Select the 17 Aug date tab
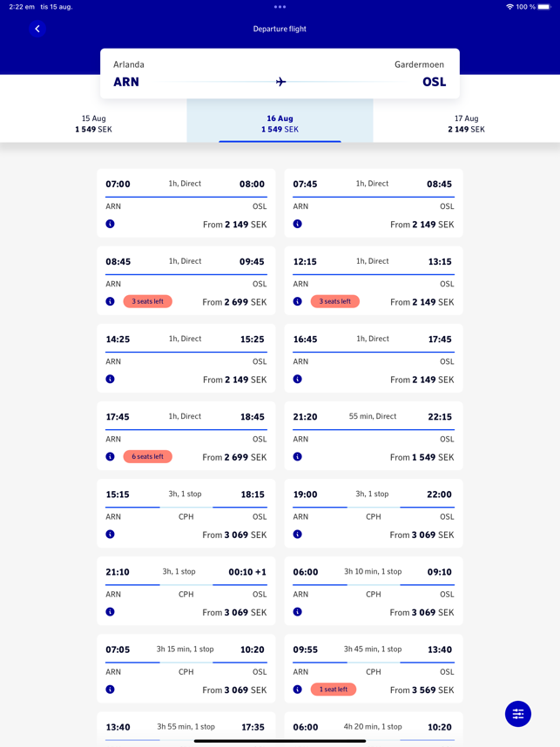 pos(466,124)
